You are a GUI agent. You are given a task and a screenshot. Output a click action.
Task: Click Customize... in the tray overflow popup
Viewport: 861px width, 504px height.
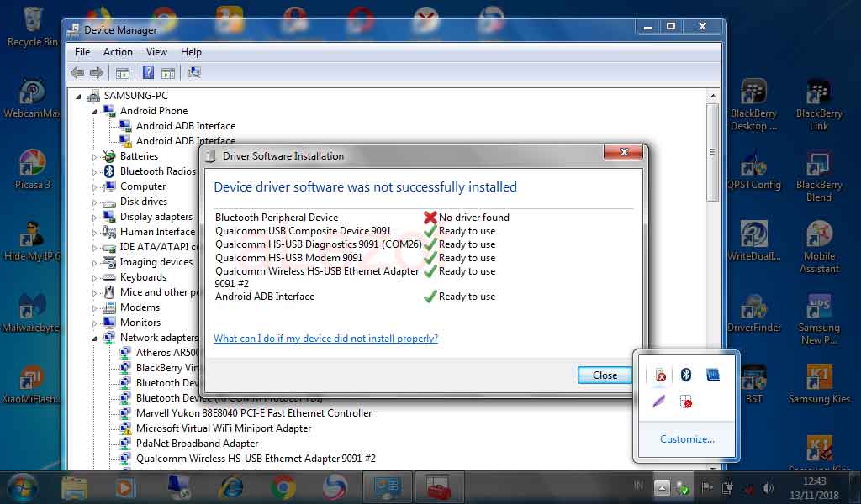687,439
